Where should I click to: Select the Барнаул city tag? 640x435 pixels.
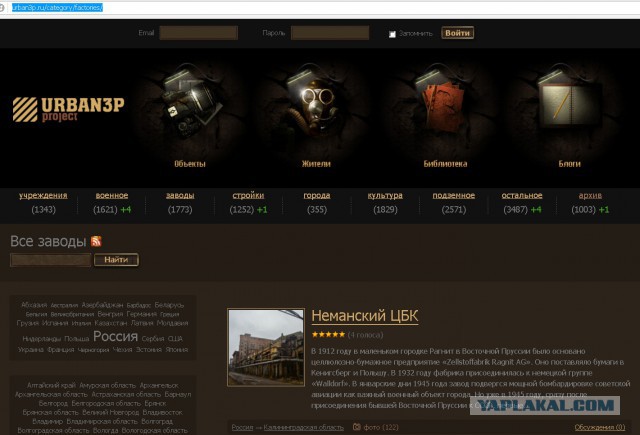point(178,394)
